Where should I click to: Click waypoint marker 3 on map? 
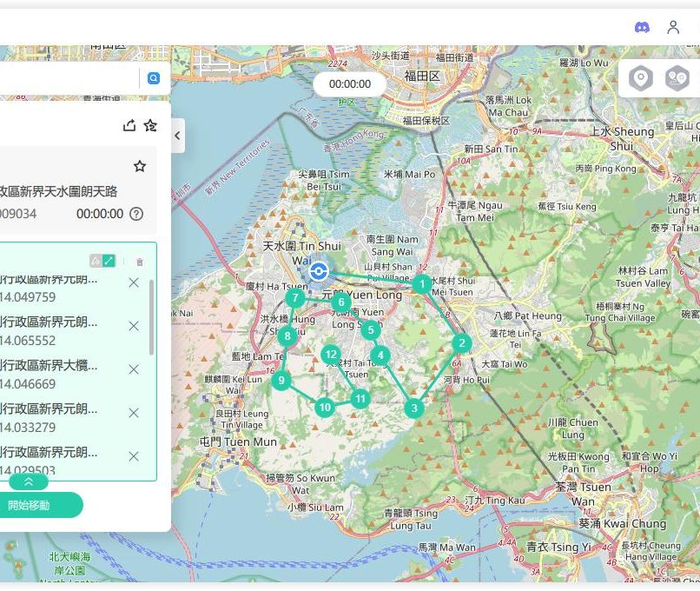(414, 408)
